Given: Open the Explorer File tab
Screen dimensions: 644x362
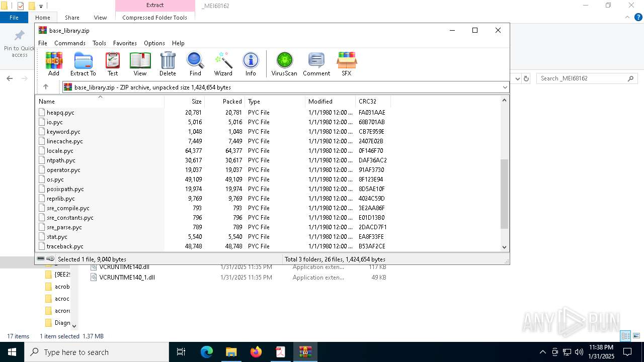Looking at the screenshot, I should click(x=14, y=18).
